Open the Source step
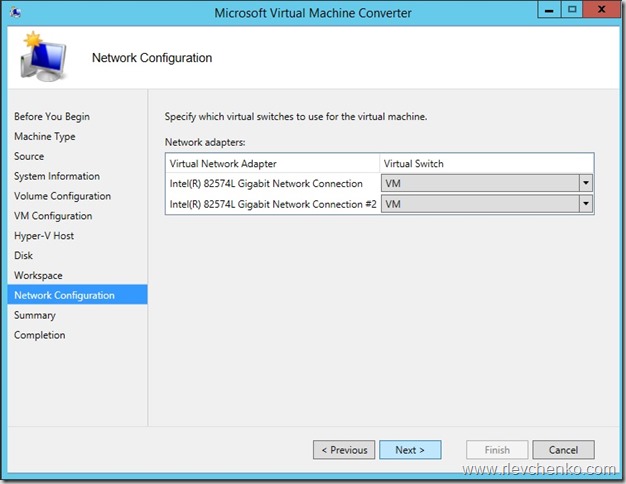Image resolution: width=626 pixels, height=484 pixels. point(29,156)
